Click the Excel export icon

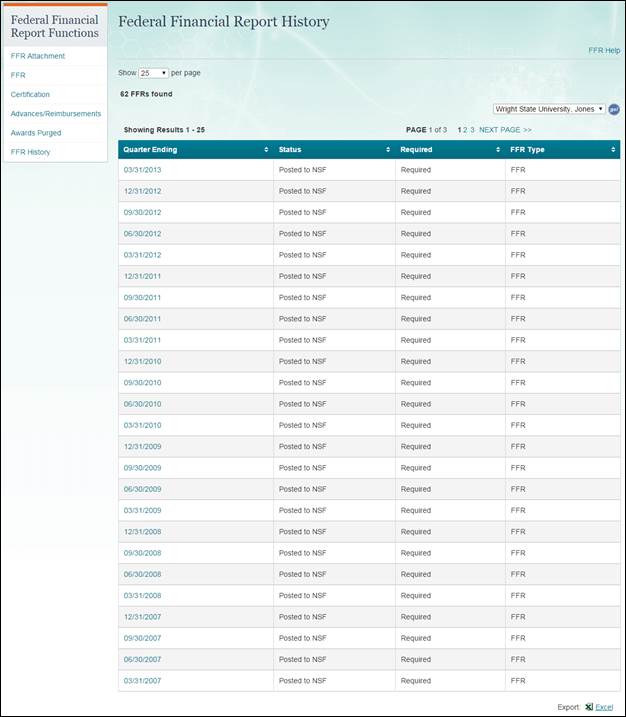pos(588,707)
